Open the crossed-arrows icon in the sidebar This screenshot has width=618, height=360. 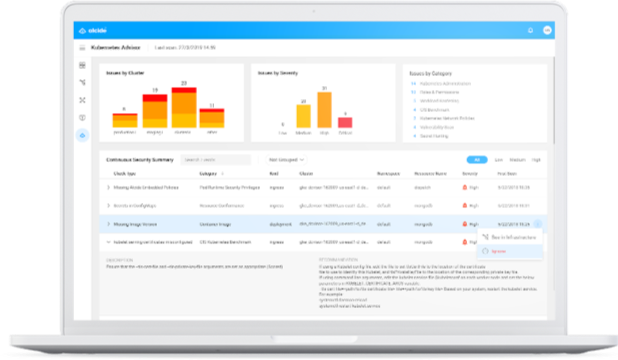point(82,100)
